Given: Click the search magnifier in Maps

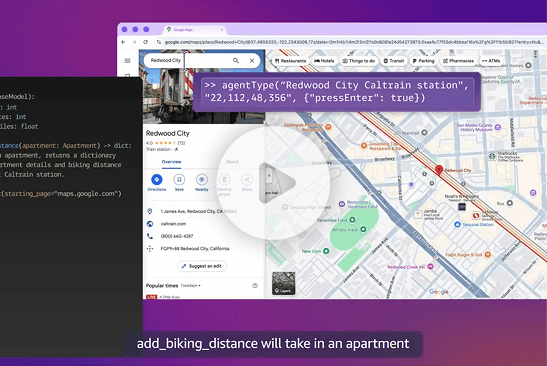Looking at the screenshot, I should pos(236,61).
